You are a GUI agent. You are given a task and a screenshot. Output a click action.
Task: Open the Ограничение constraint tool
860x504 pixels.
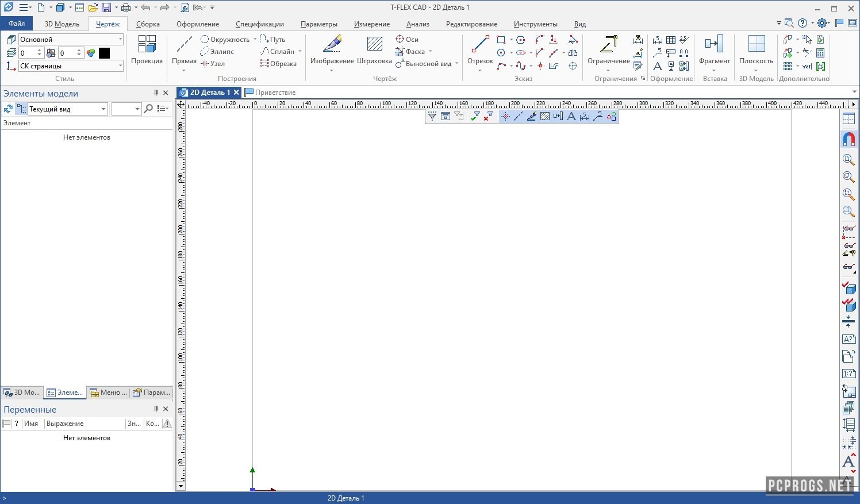pos(609,49)
